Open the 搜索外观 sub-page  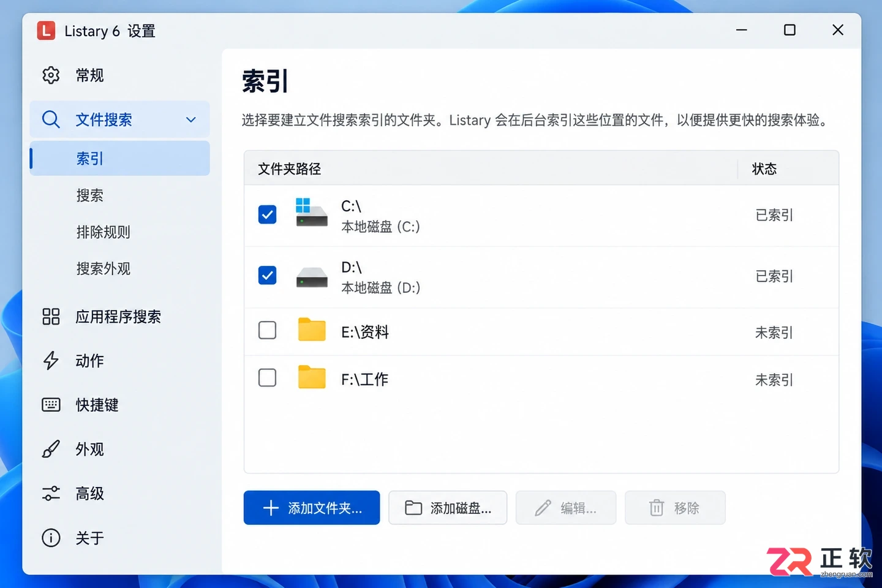click(x=104, y=268)
